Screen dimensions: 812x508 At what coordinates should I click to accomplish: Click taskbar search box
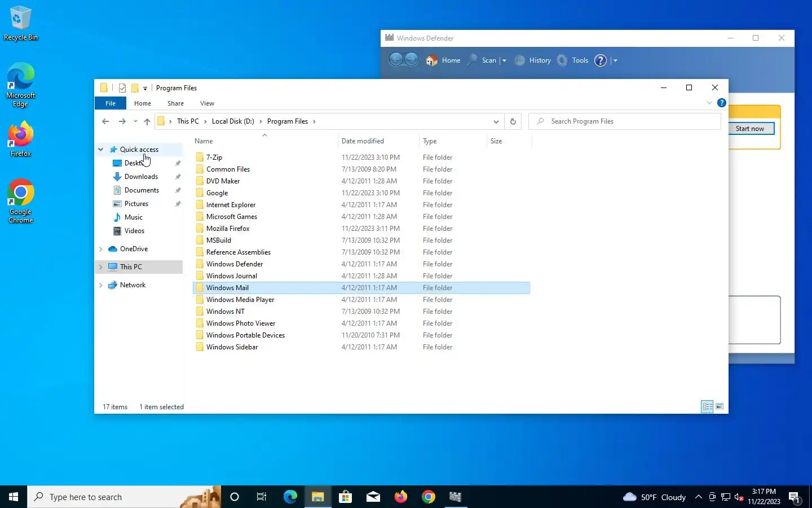coord(124,497)
